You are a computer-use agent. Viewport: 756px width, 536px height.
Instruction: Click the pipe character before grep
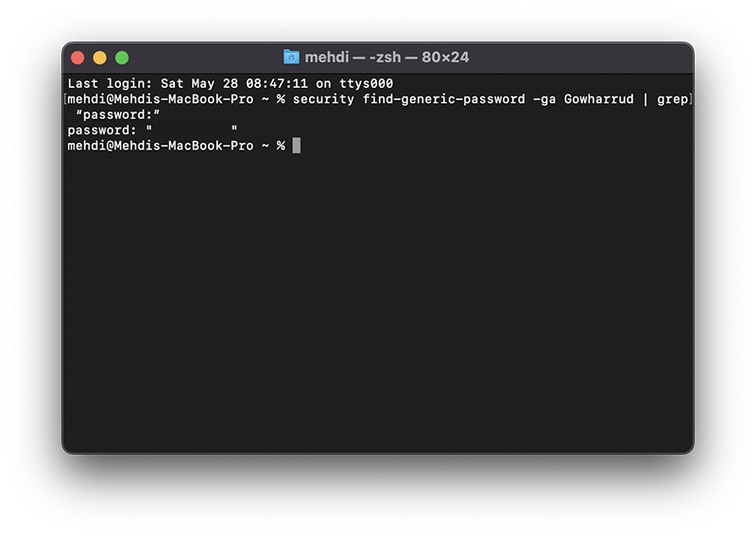[x=645, y=99]
